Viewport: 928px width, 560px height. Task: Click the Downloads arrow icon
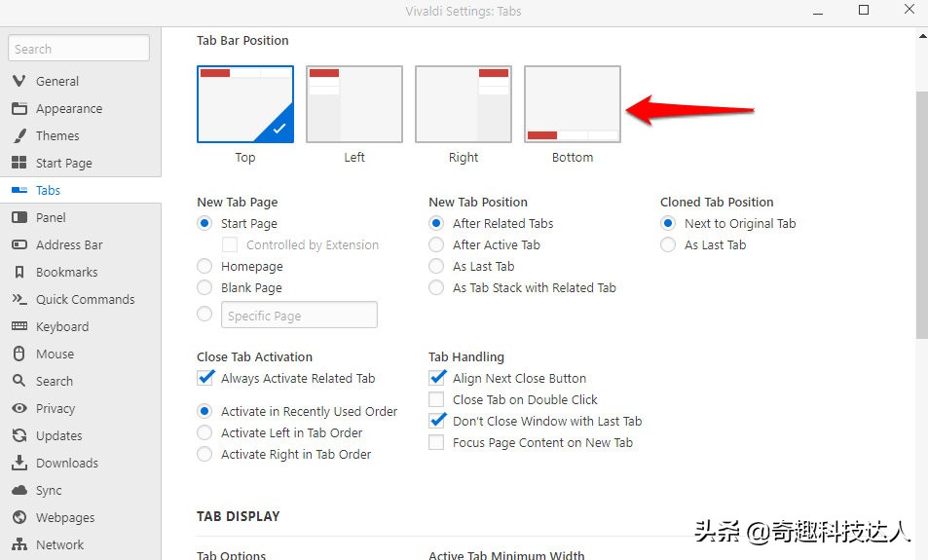(x=19, y=463)
